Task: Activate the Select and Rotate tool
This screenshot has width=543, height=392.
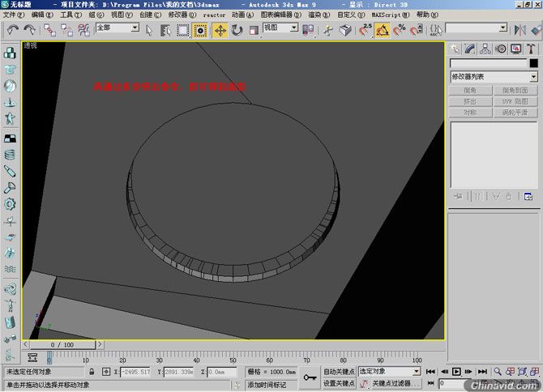Action: [237, 31]
